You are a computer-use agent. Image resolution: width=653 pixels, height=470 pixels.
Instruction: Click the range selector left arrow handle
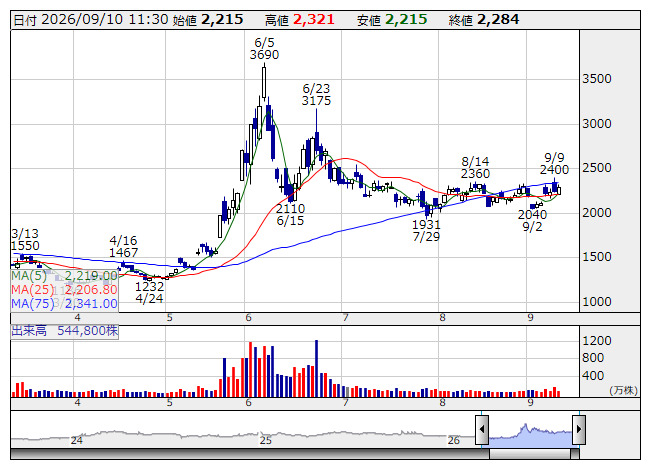[x=482, y=429]
